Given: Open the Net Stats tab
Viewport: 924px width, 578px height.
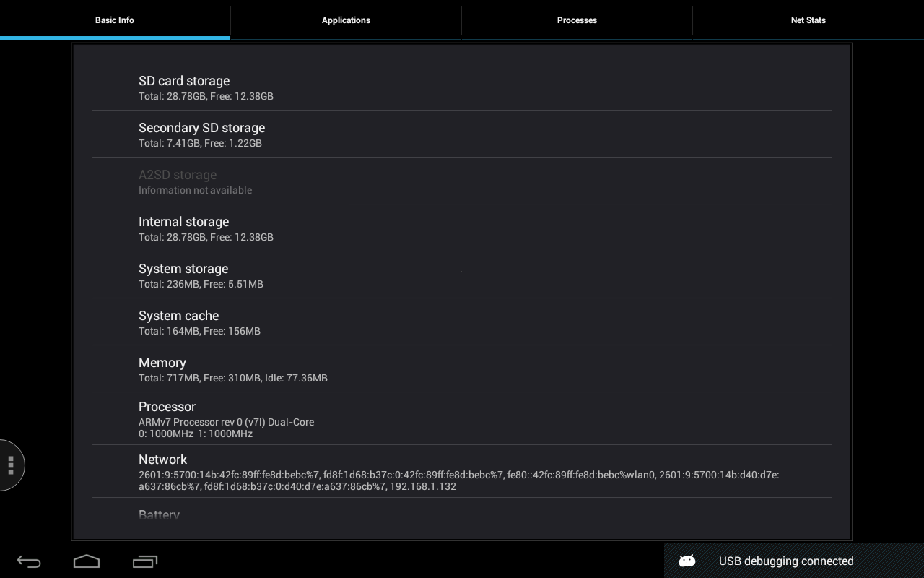Looking at the screenshot, I should tap(808, 20).
